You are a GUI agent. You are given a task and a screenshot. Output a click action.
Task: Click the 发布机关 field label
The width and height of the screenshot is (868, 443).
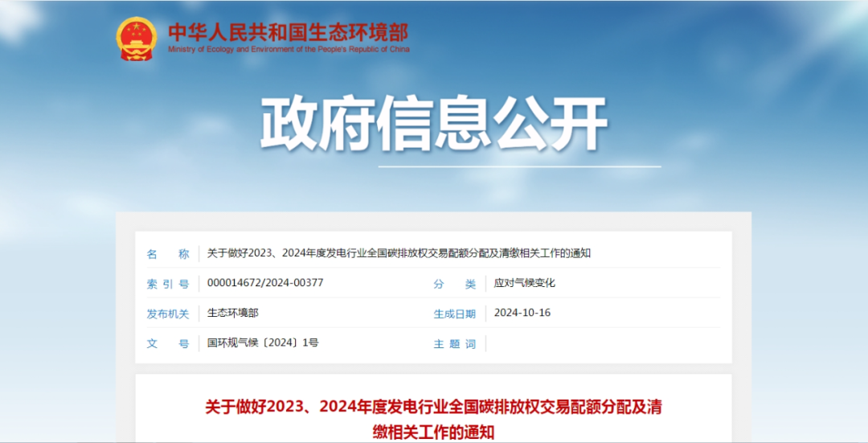click(168, 314)
